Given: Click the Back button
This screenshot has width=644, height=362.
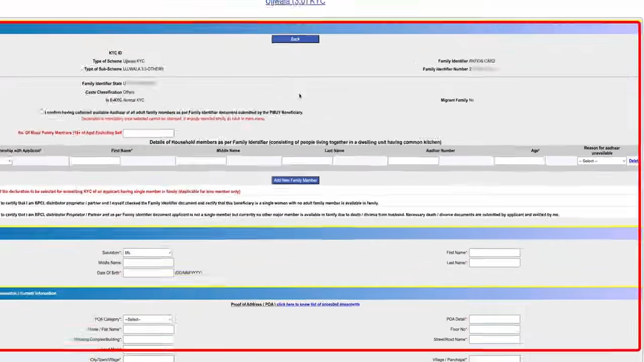Looking at the screenshot, I should coord(295,39).
